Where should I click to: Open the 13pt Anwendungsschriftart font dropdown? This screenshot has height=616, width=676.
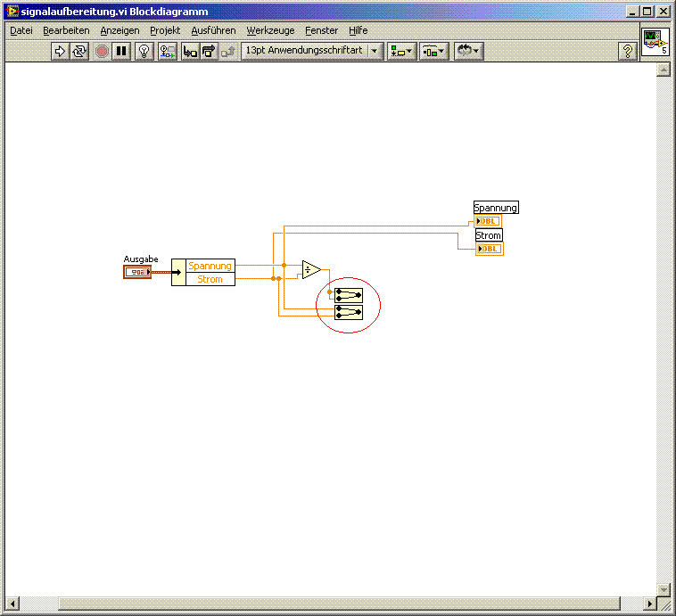click(x=312, y=52)
